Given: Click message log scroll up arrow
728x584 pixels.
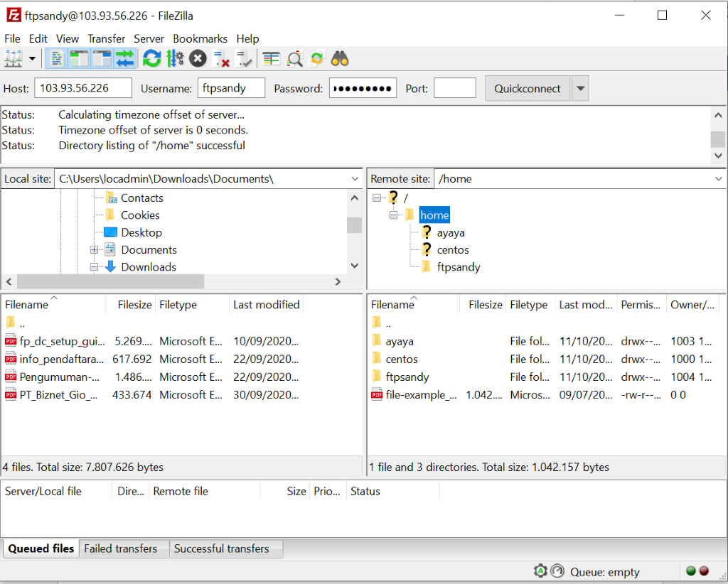Looking at the screenshot, I should coord(718,115).
